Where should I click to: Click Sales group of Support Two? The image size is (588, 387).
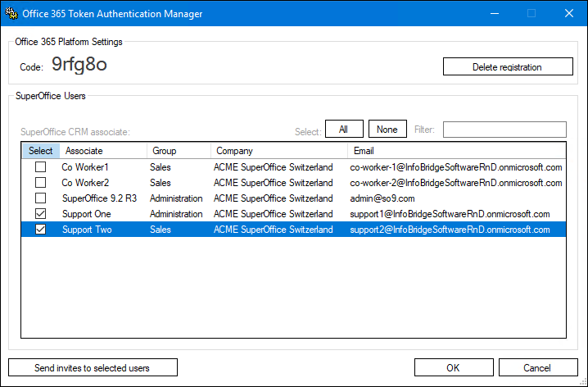click(x=161, y=230)
